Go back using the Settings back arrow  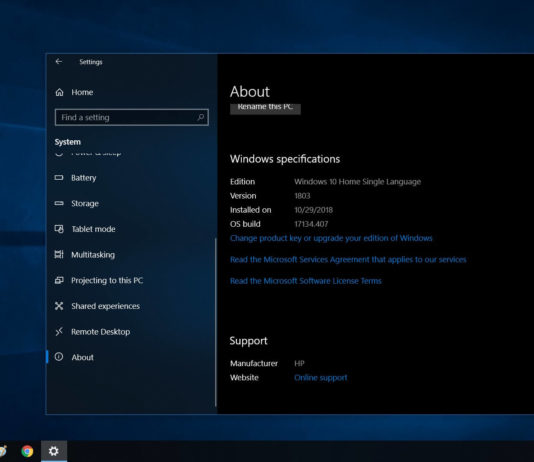(59, 61)
